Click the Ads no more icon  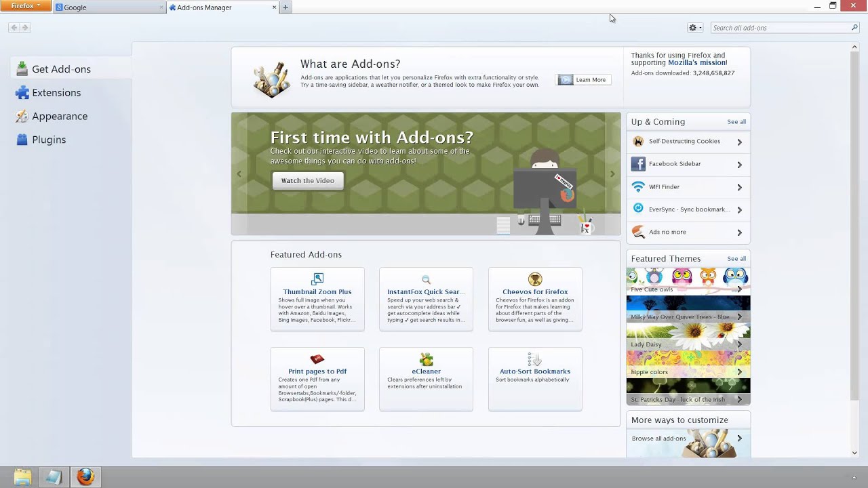pyautogui.click(x=638, y=232)
